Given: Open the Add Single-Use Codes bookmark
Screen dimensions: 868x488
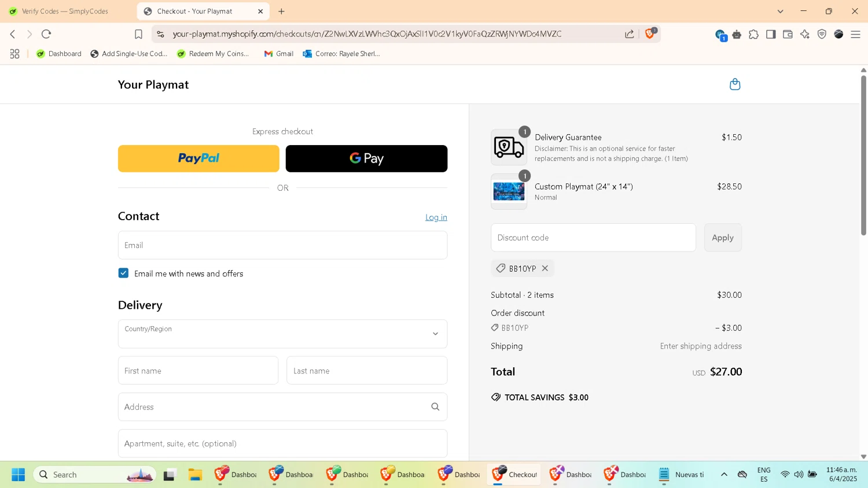Looking at the screenshot, I should tap(129, 54).
